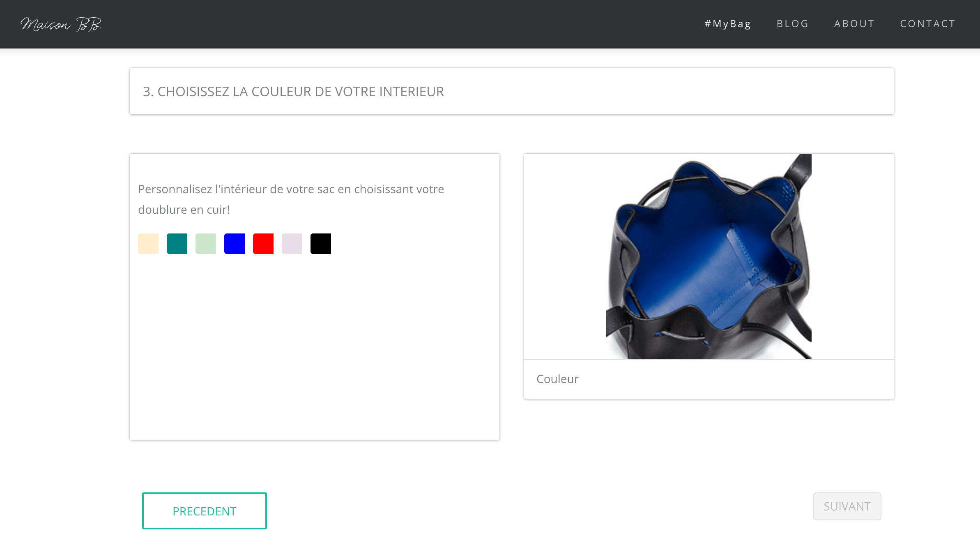The width and height of the screenshot is (980, 545).
Task: Select the bright blue lining color
Action: click(235, 244)
